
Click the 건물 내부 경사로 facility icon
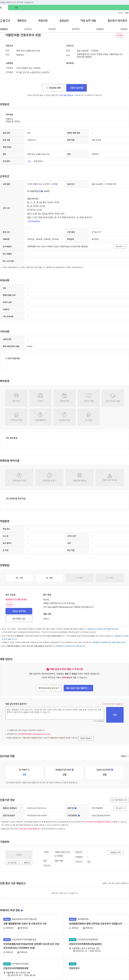click(x=110, y=477)
